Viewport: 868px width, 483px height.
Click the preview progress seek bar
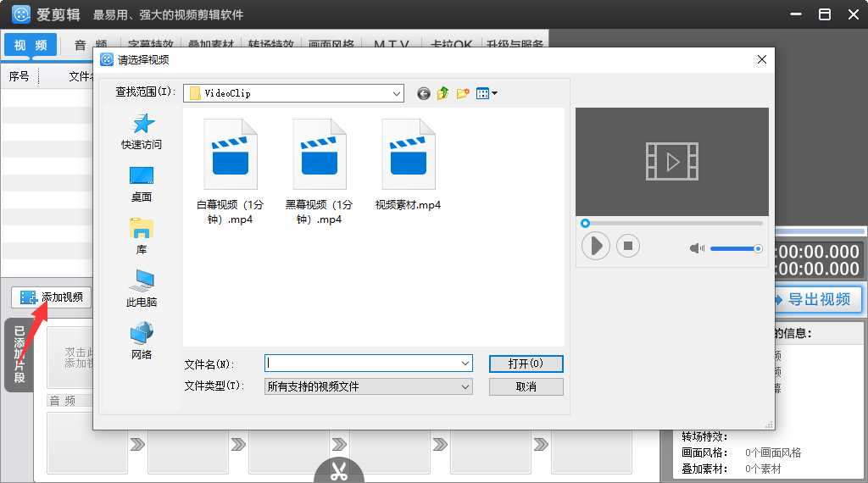(672, 224)
